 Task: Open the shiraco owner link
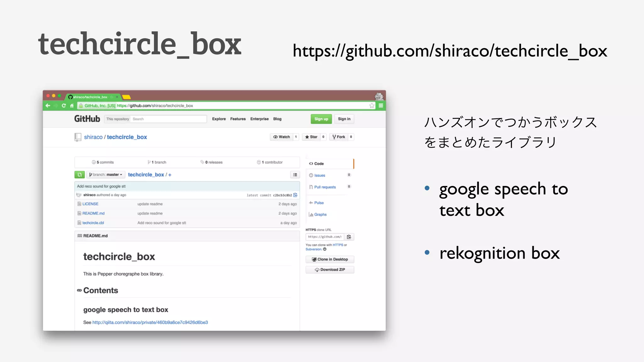tap(93, 137)
